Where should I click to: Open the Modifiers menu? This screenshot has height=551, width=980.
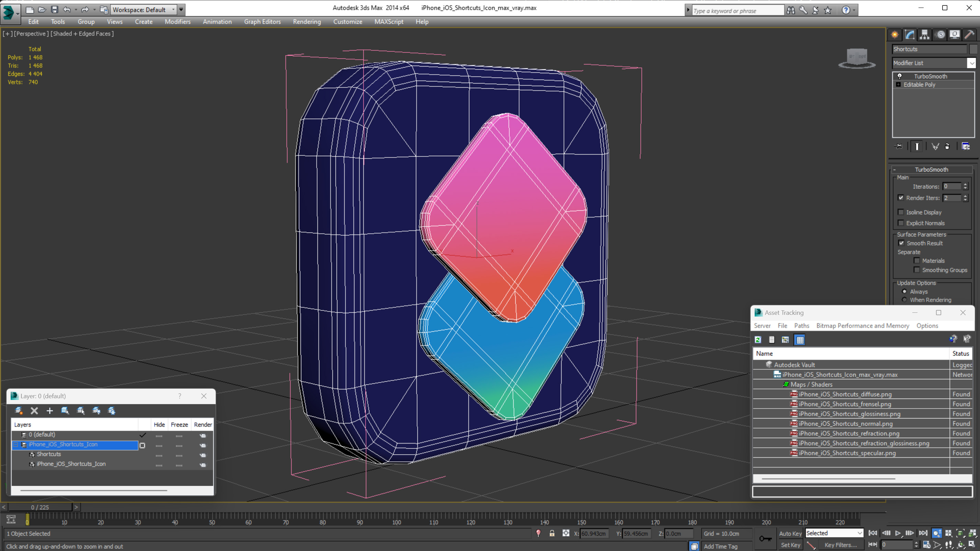click(178, 22)
